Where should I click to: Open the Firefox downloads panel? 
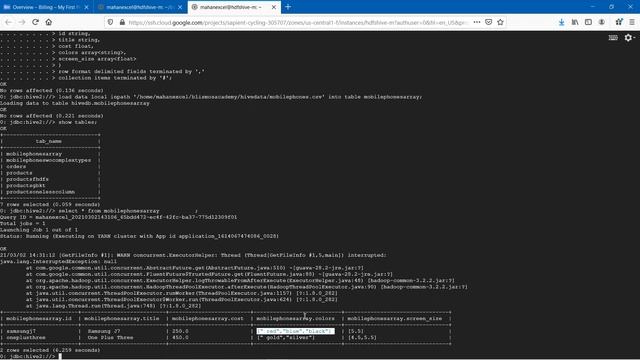click(562, 22)
